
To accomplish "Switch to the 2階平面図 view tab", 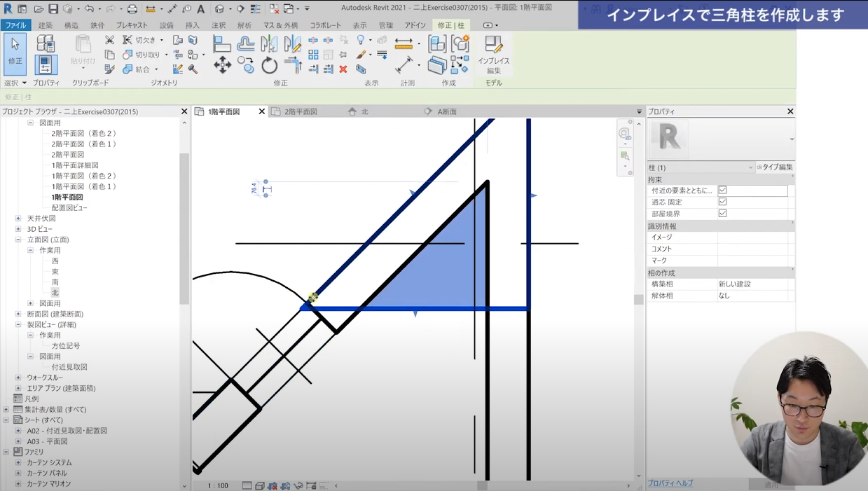I will (301, 112).
